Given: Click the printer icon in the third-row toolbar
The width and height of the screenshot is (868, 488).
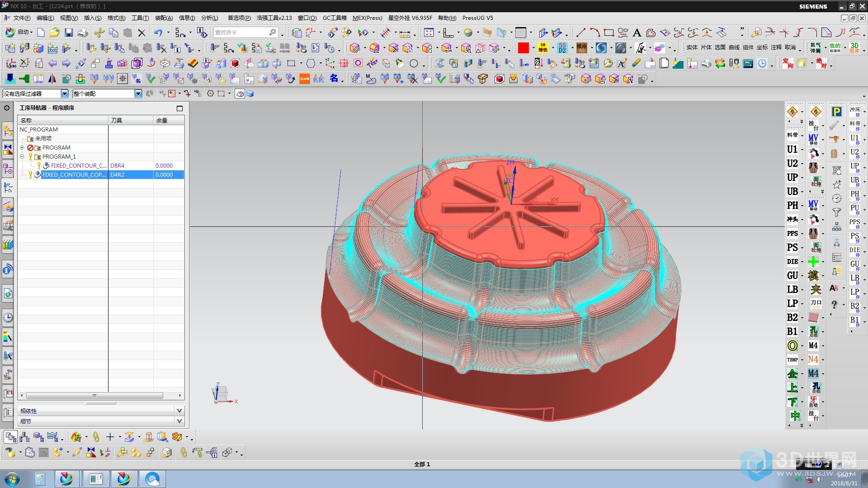Looking at the screenshot, I should point(706,64).
